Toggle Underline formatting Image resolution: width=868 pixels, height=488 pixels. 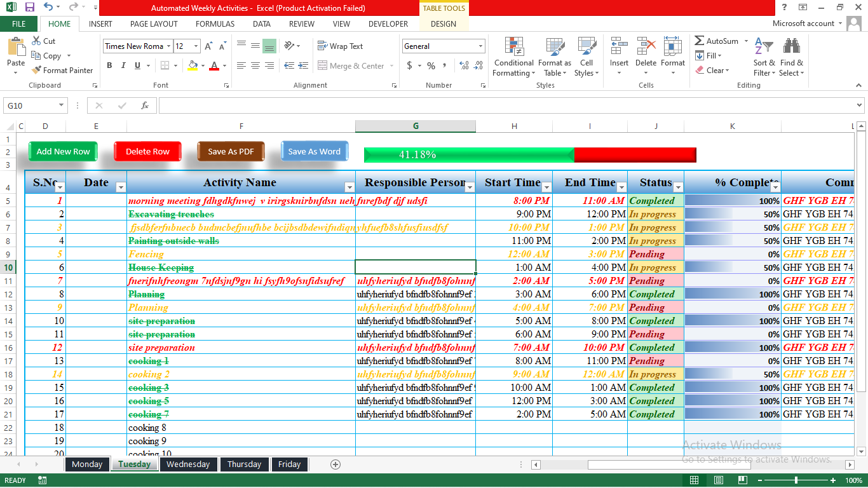[137, 65]
